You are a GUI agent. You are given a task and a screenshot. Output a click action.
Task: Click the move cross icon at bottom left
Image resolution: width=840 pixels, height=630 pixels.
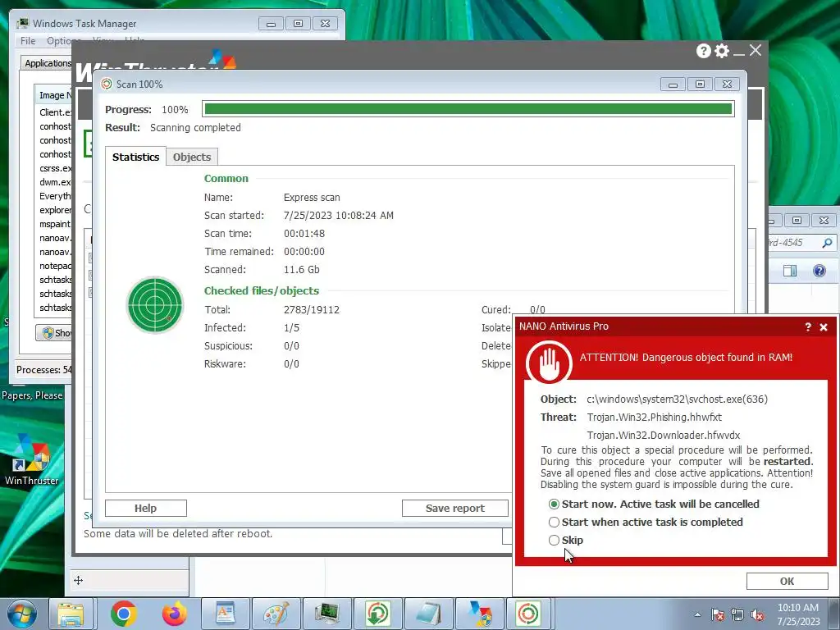[78, 581]
